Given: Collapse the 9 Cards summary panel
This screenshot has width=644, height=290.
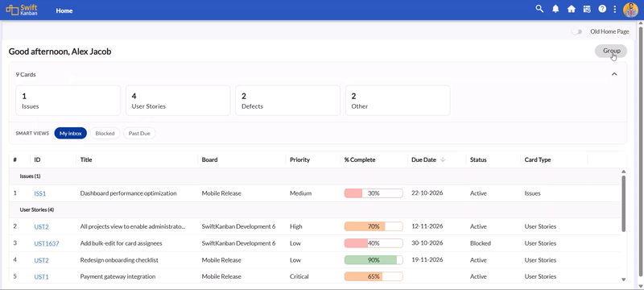Looking at the screenshot, I should (614, 74).
